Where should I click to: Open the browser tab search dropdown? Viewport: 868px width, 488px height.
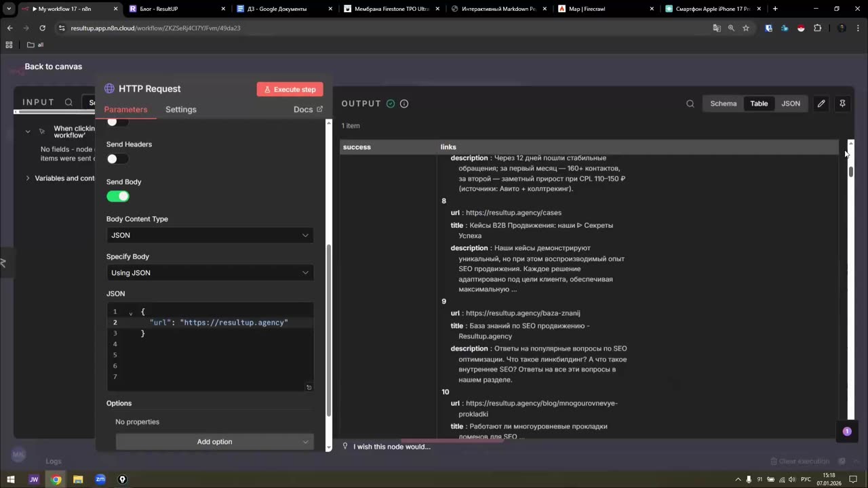(x=9, y=9)
